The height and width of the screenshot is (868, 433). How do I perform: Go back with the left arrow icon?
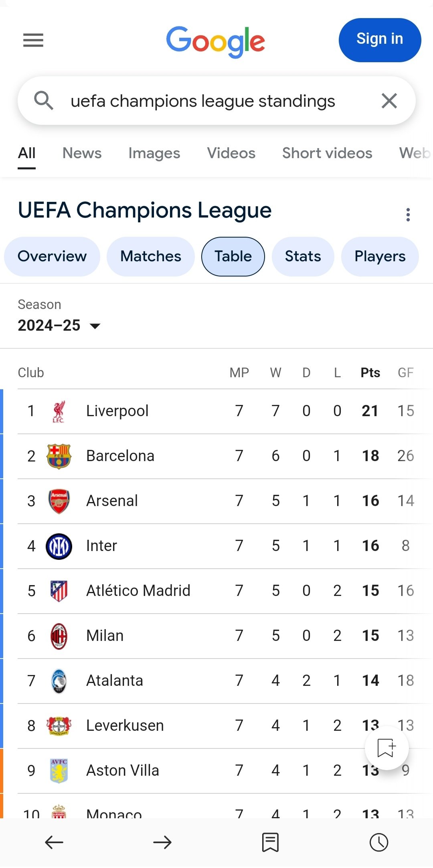coord(54,842)
